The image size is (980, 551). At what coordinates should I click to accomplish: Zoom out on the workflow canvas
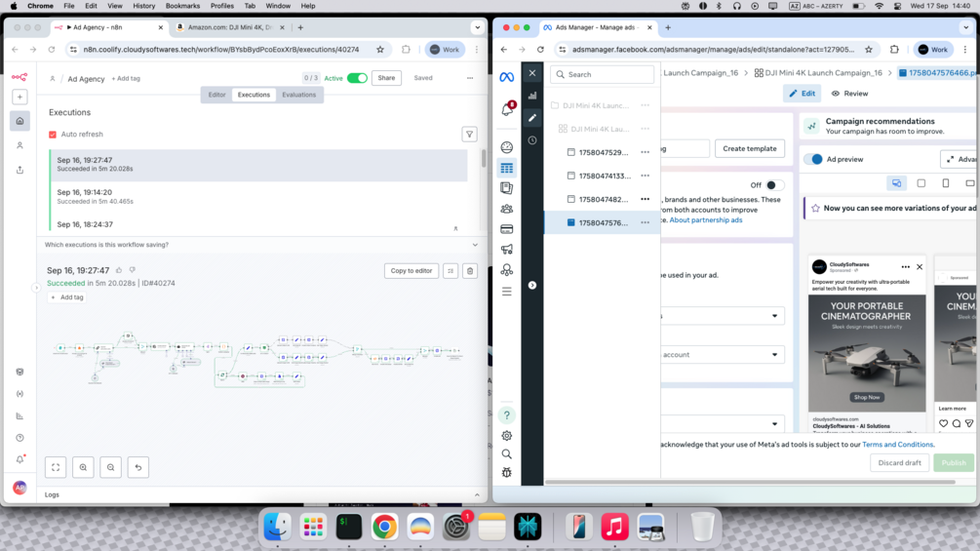110,467
